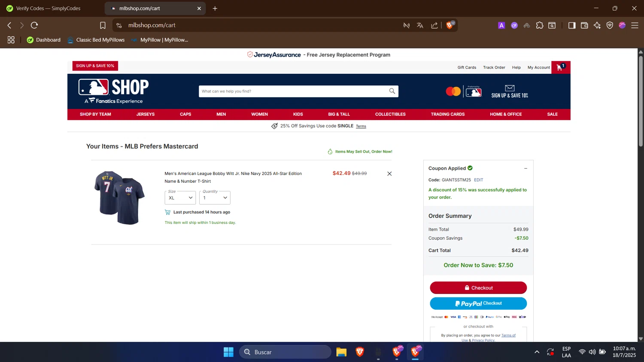Open the browser extensions puzzle icon
Screen dimensions: 644x362
click(540, 25)
